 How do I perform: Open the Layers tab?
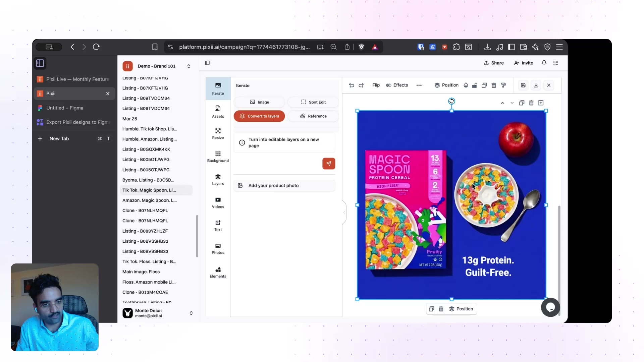coord(218,180)
